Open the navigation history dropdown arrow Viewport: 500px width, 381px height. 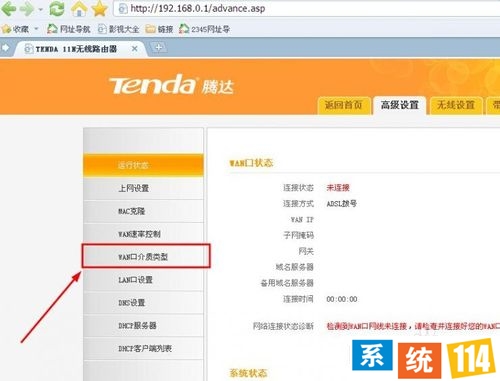point(41,9)
